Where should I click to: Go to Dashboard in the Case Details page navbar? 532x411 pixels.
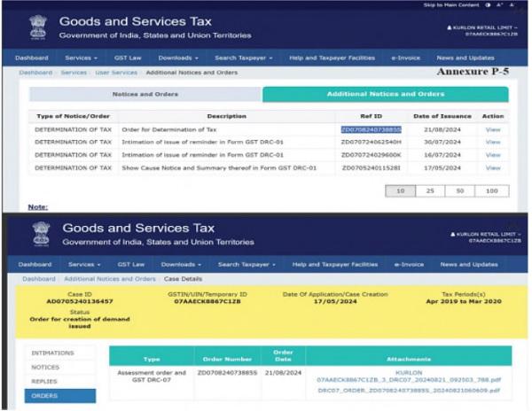35,264
